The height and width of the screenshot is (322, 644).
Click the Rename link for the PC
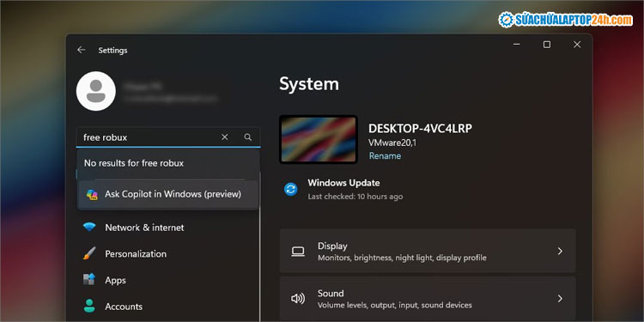pos(385,156)
